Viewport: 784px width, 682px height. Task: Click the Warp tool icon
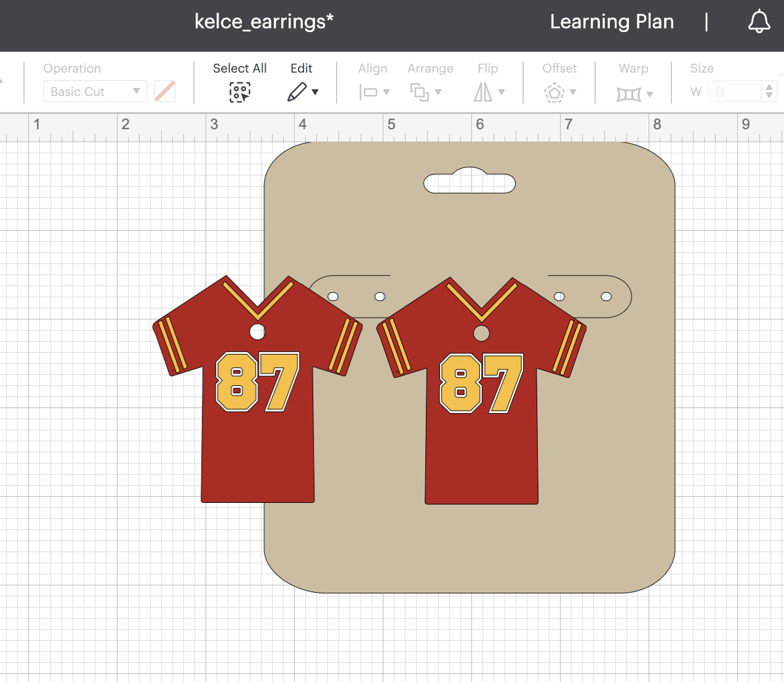[629, 94]
